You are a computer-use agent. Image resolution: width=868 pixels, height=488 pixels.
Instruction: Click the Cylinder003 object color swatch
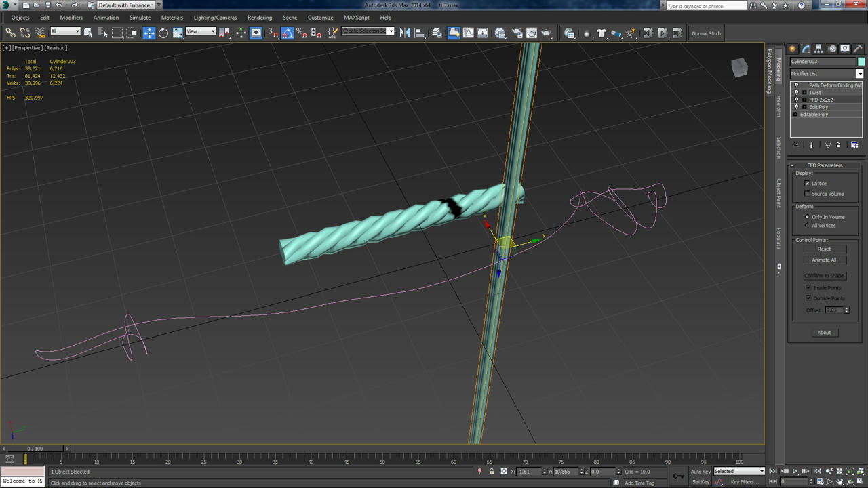861,62
